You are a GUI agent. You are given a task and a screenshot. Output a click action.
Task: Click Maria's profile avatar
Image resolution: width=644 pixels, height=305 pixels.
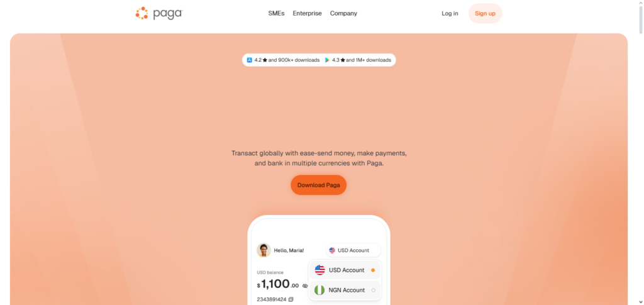(264, 250)
